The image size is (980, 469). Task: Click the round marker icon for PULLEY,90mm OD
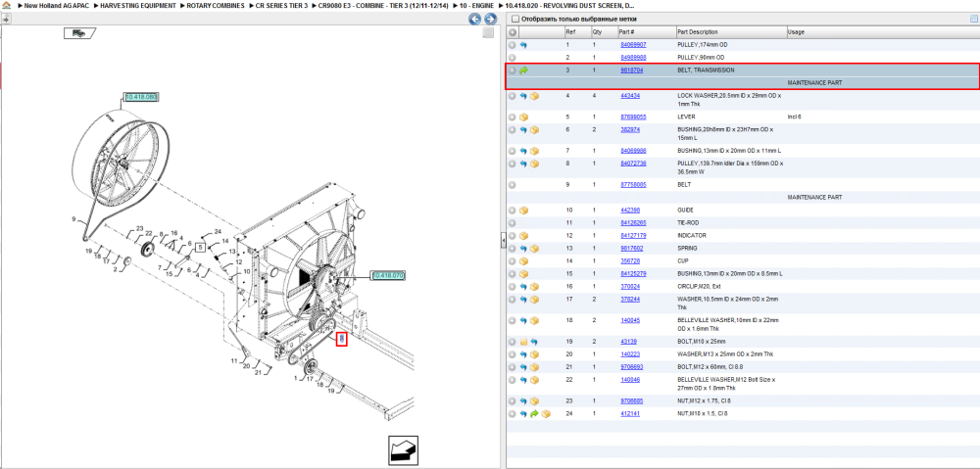tap(513, 58)
